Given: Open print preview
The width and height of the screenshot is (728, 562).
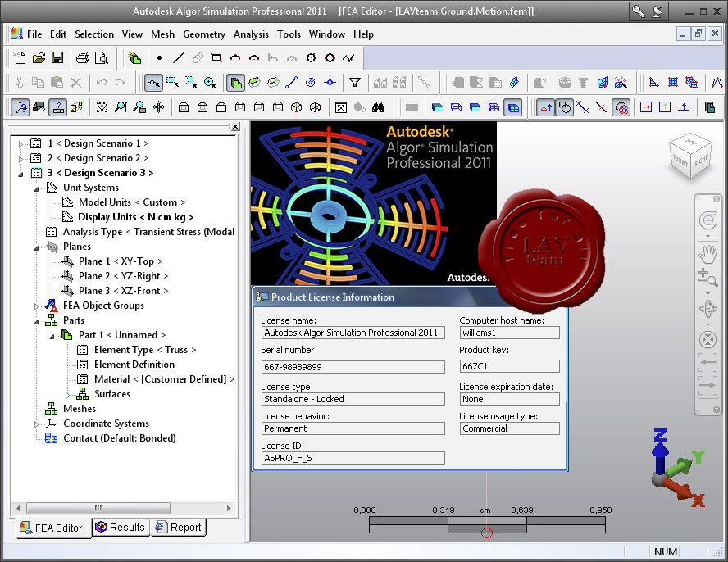Looking at the screenshot, I should [x=101, y=57].
